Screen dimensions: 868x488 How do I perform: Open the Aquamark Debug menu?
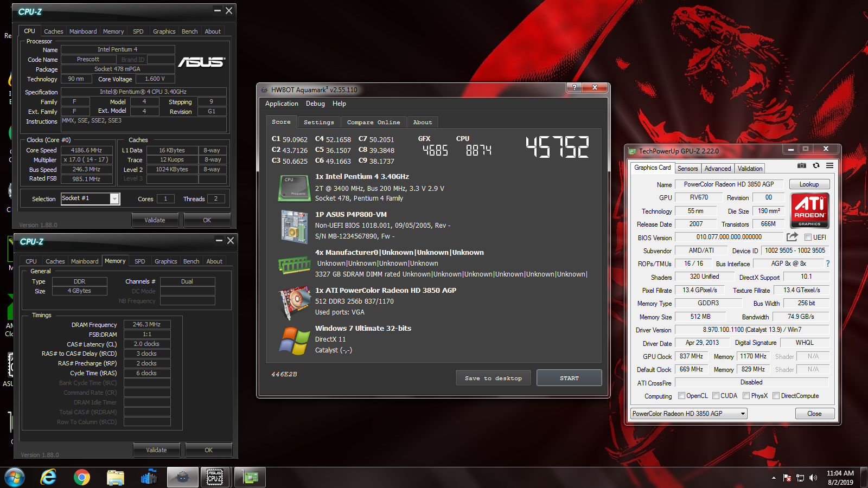315,104
